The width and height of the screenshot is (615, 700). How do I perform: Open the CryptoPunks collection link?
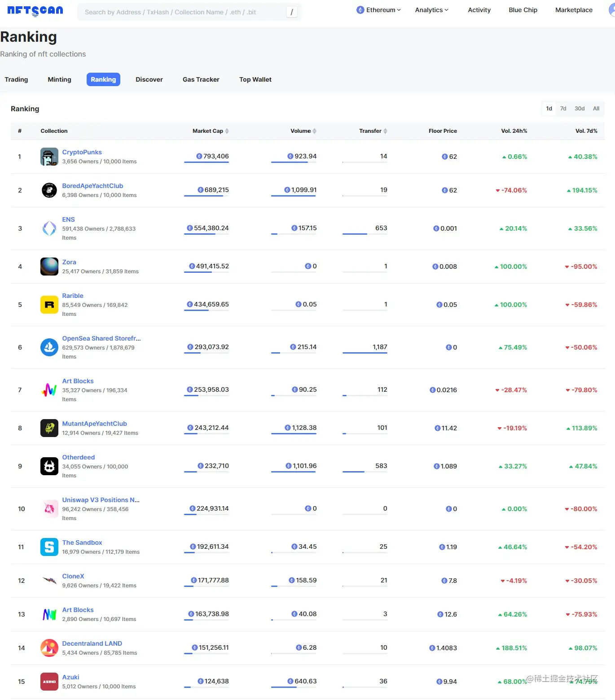pyautogui.click(x=82, y=152)
